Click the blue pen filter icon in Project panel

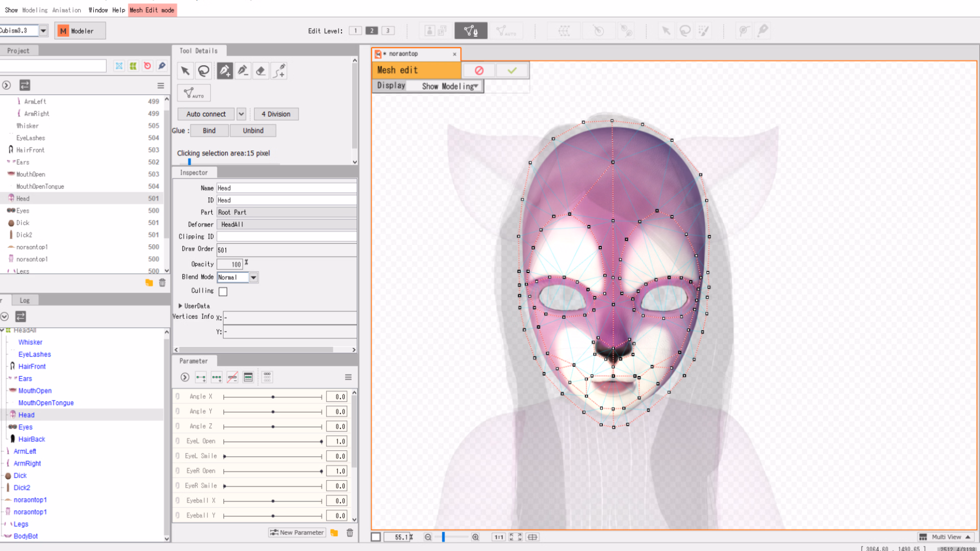coord(162,66)
